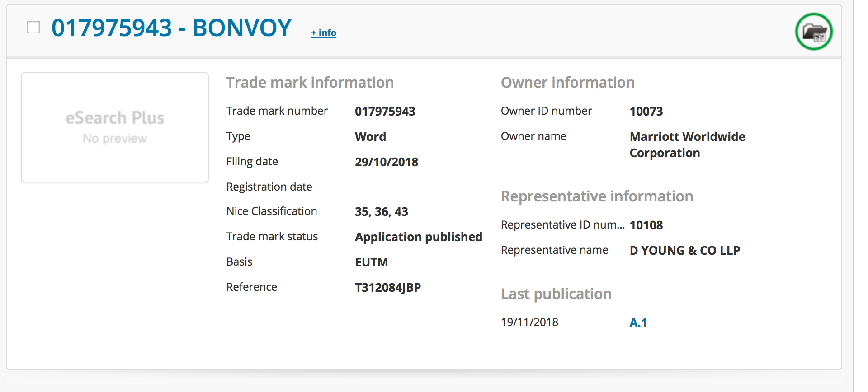Select the status Application published
The image size is (868, 392).
pos(419,237)
